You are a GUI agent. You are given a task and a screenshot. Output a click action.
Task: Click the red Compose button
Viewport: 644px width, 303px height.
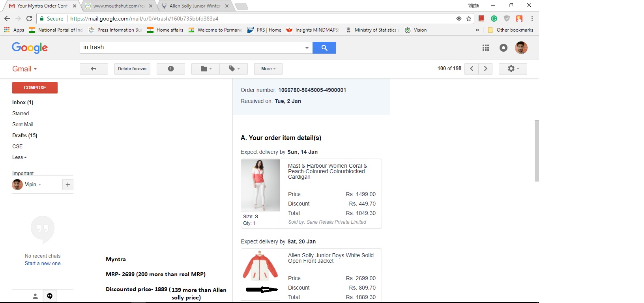pyautogui.click(x=35, y=88)
